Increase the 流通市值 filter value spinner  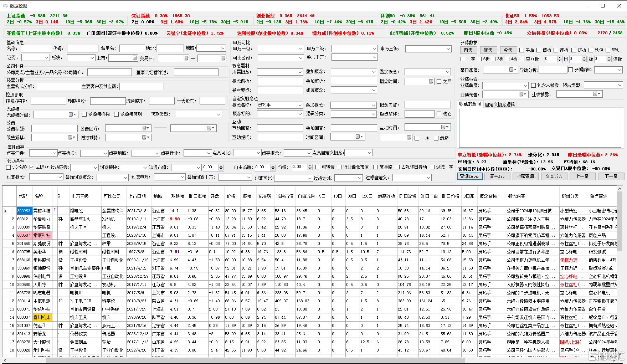click(x=221, y=166)
